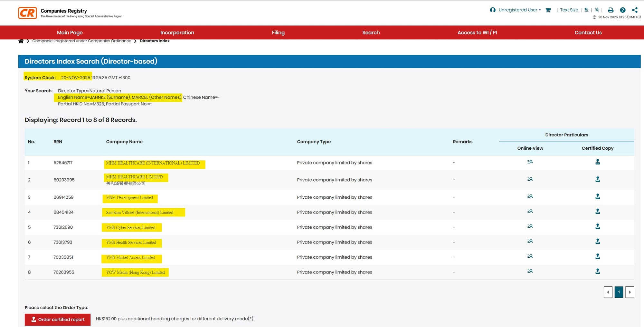Open the help question mark icon
This screenshot has width=644, height=327.
point(623,10)
